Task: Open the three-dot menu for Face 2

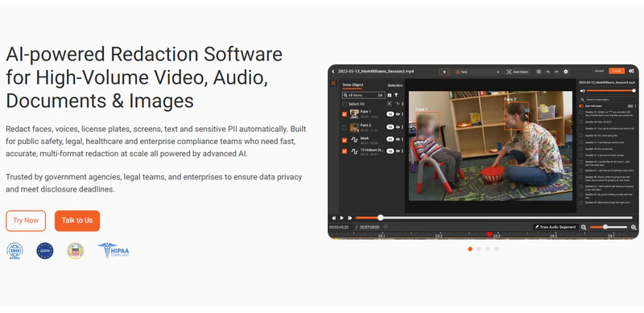Action: pos(402,127)
